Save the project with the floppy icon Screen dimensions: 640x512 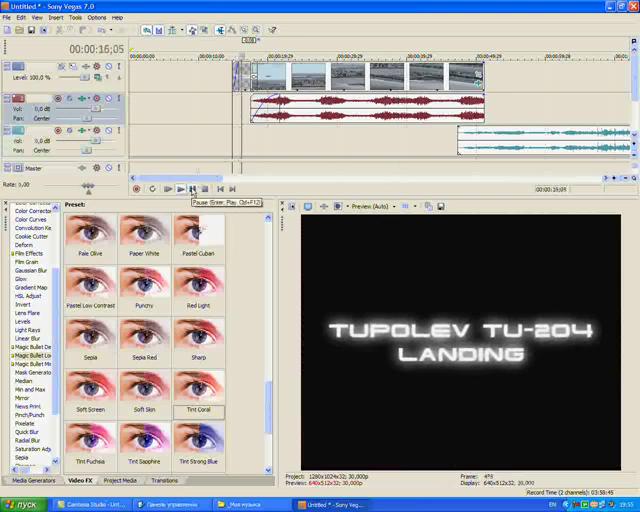click(x=31, y=30)
